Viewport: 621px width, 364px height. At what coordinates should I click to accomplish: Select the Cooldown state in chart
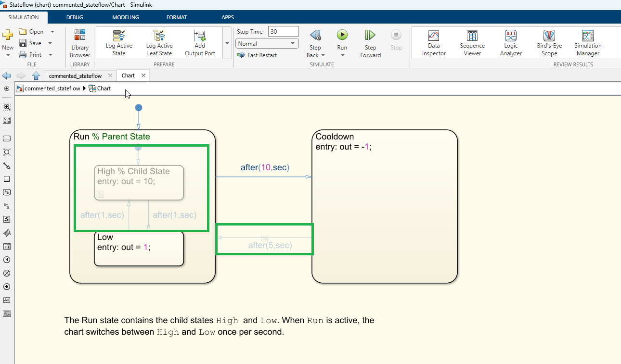(x=385, y=206)
